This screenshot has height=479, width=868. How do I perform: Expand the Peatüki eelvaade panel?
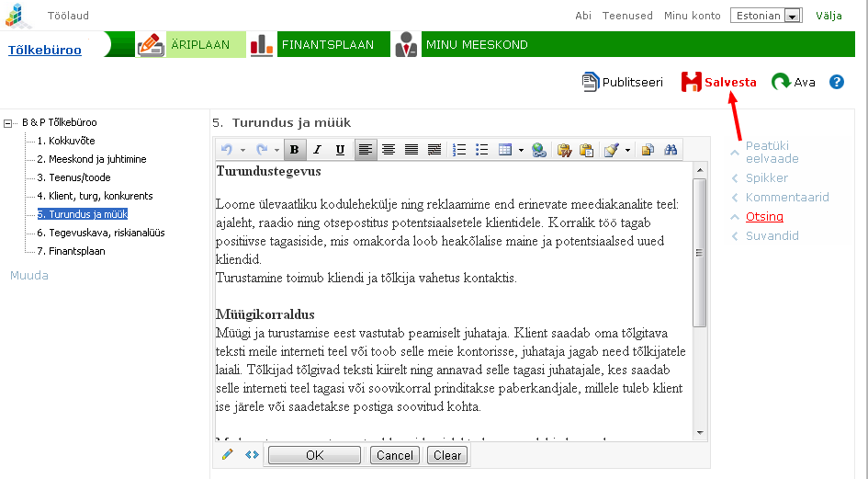(772, 152)
